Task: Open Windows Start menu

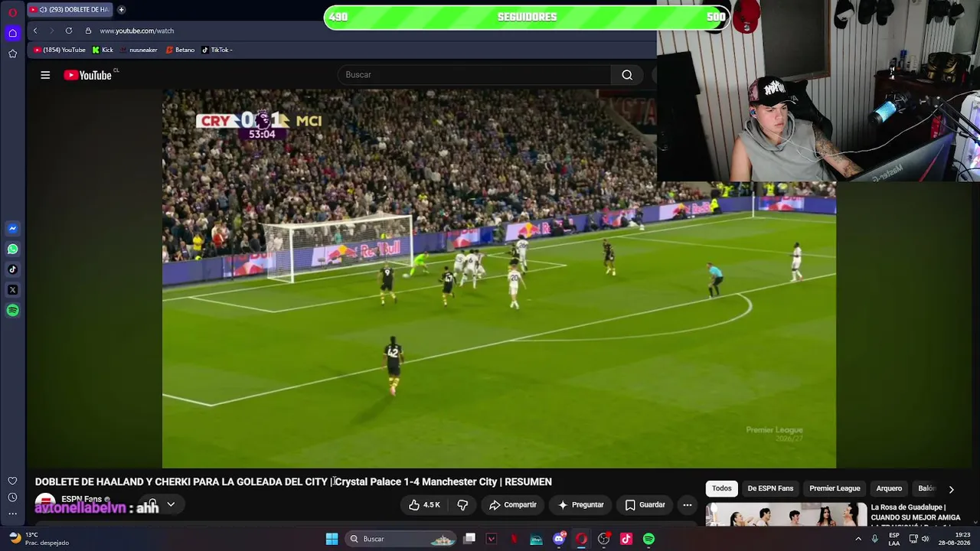Action: click(x=332, y=539)
